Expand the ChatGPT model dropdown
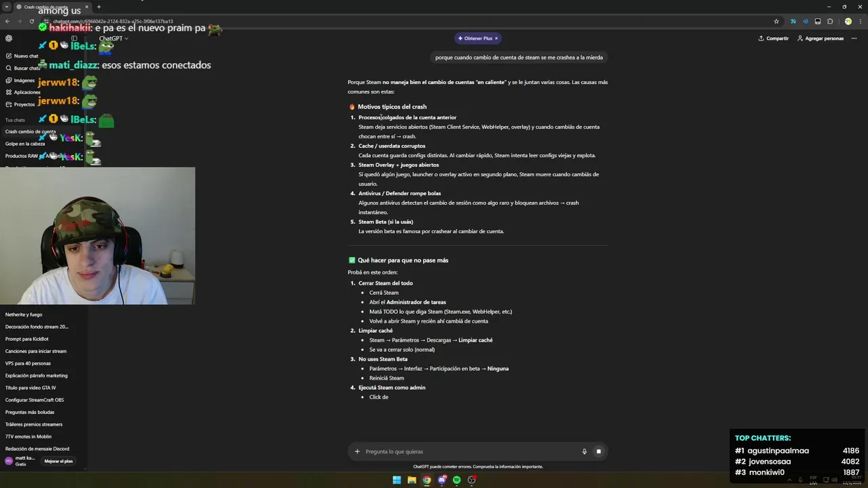 coord(114,39)
